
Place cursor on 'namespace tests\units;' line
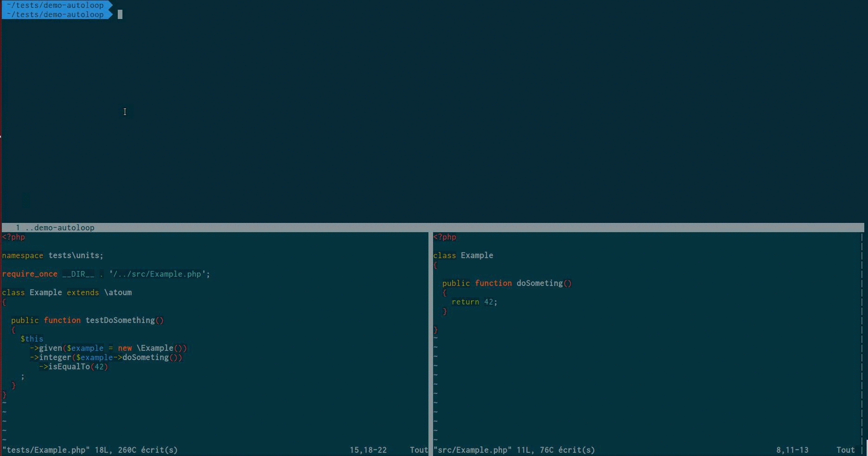(x=53, y=255)
